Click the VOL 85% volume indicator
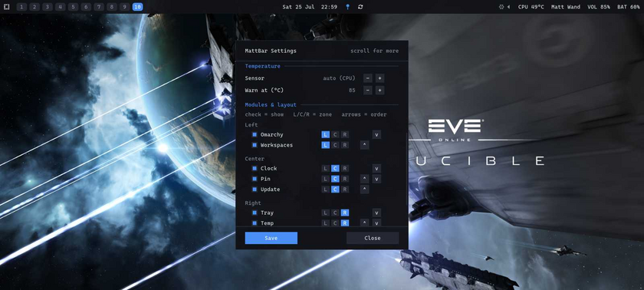Image resolution: width=644 pixels, height=290 pixels. 599,7
